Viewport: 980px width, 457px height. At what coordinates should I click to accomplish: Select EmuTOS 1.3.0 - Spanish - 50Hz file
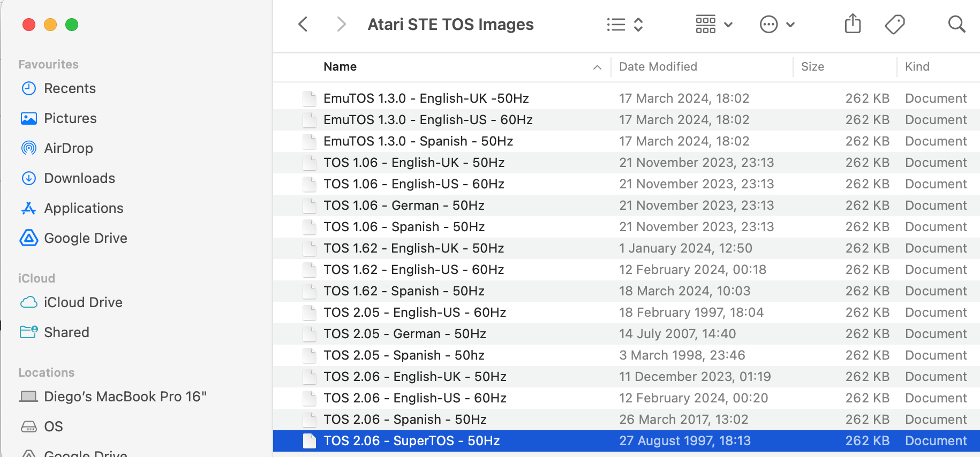point(418,141)
